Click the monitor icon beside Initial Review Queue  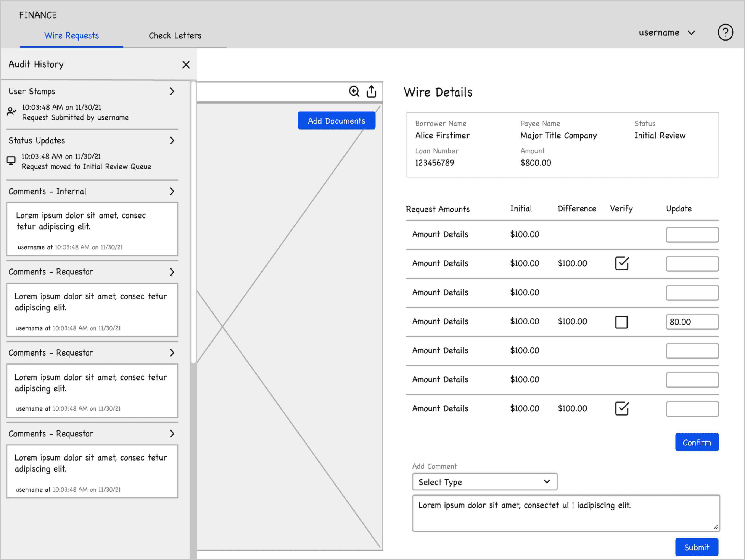click(11, 161)
